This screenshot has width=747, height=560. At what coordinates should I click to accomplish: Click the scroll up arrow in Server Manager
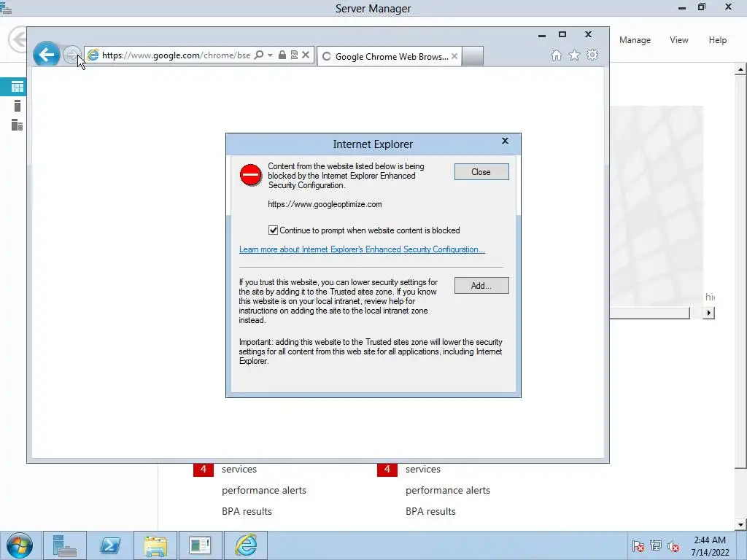[x=740, y=70]
